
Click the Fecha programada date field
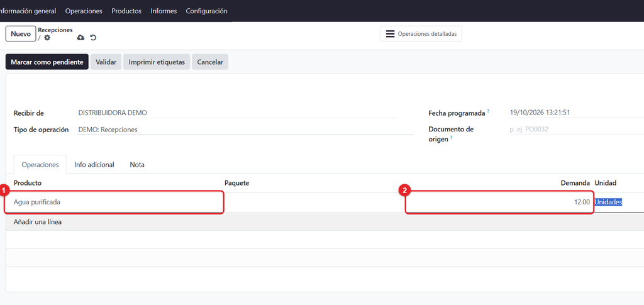pyautogui.click(x=575, y=113)
